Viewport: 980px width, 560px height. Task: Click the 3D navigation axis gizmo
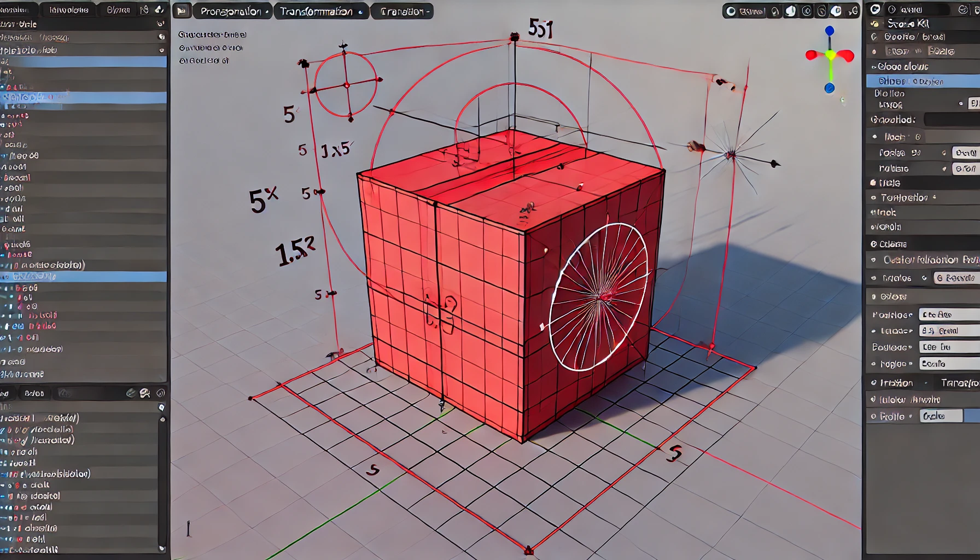[x=829, y=55]
